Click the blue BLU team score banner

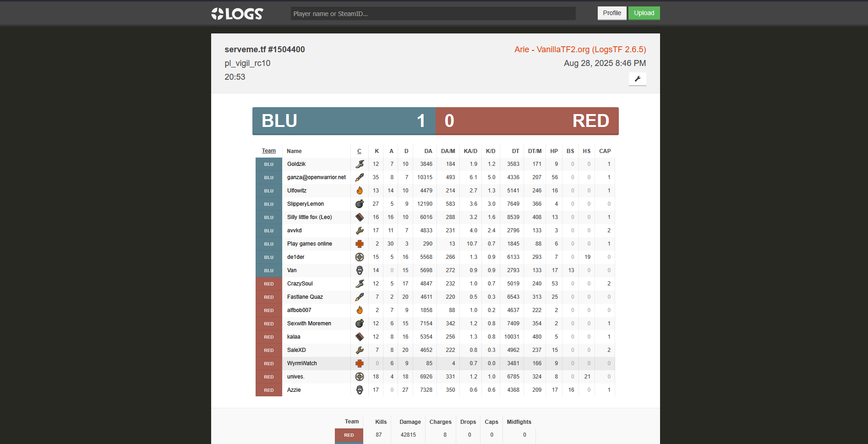pyautogui.click(x=344, y=121)
